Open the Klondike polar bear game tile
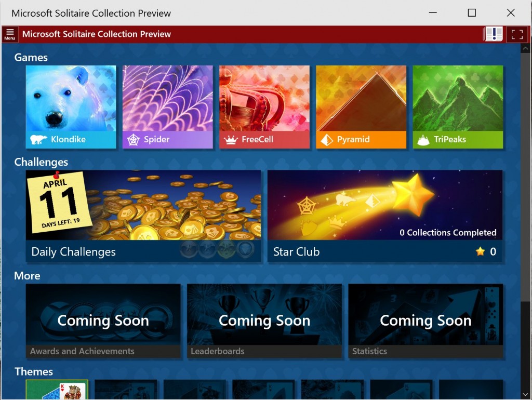The image size is (532, 400). [x=71, y=107]
